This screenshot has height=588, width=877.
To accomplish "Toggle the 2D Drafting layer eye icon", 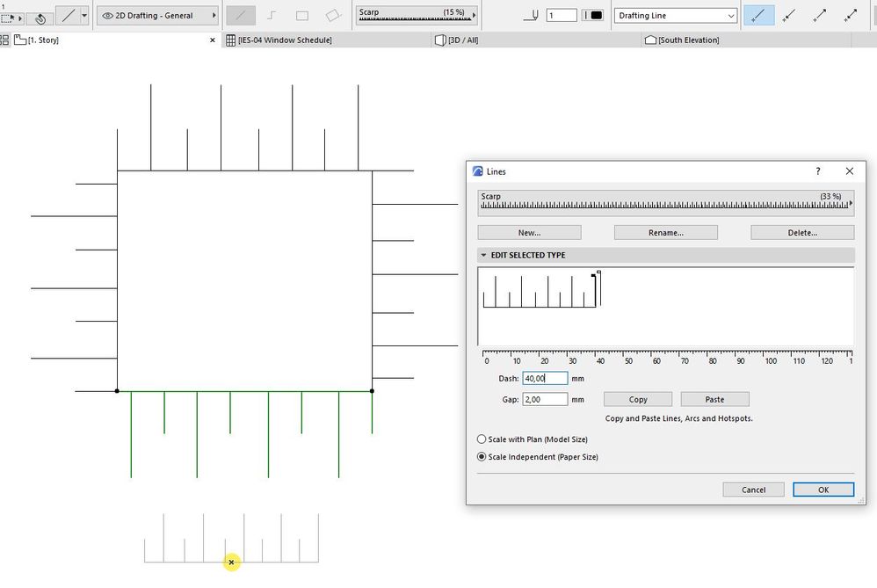I will pos(107,16).
